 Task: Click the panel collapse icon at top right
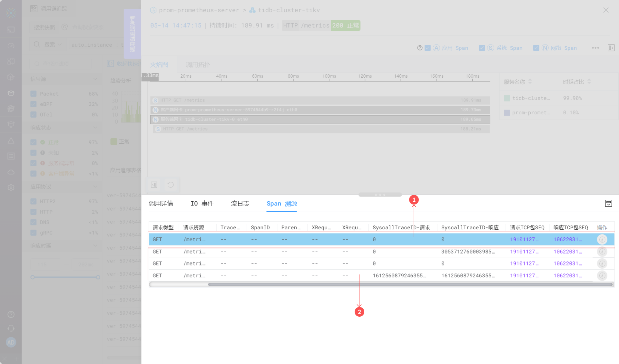pos(611,48)
